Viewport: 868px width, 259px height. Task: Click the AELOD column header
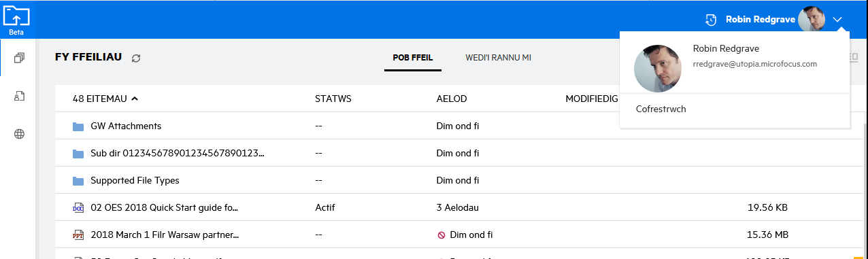452,99
